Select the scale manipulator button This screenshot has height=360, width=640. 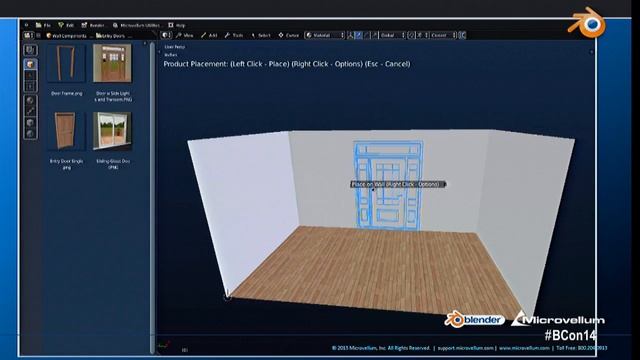point(375,36)
